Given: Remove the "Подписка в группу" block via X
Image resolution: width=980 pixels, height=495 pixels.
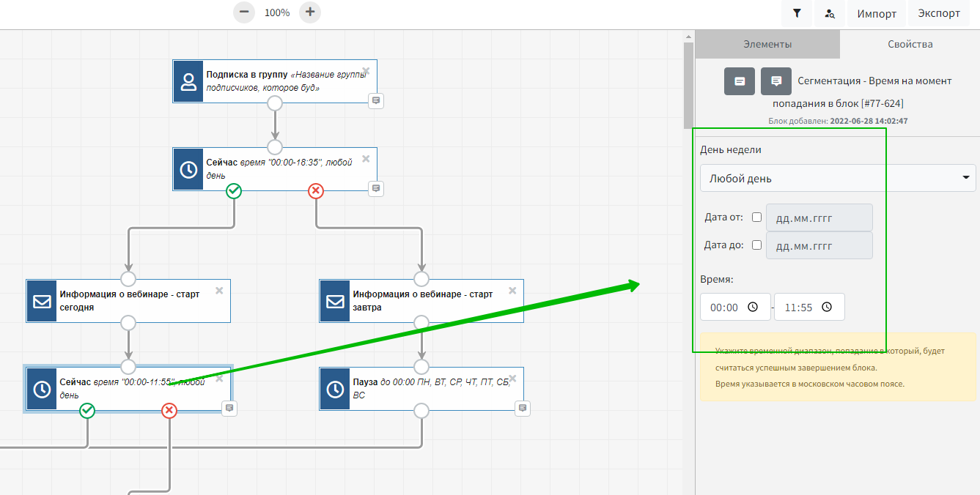Looking at the screenshot, I should click(x=366, y=71).
